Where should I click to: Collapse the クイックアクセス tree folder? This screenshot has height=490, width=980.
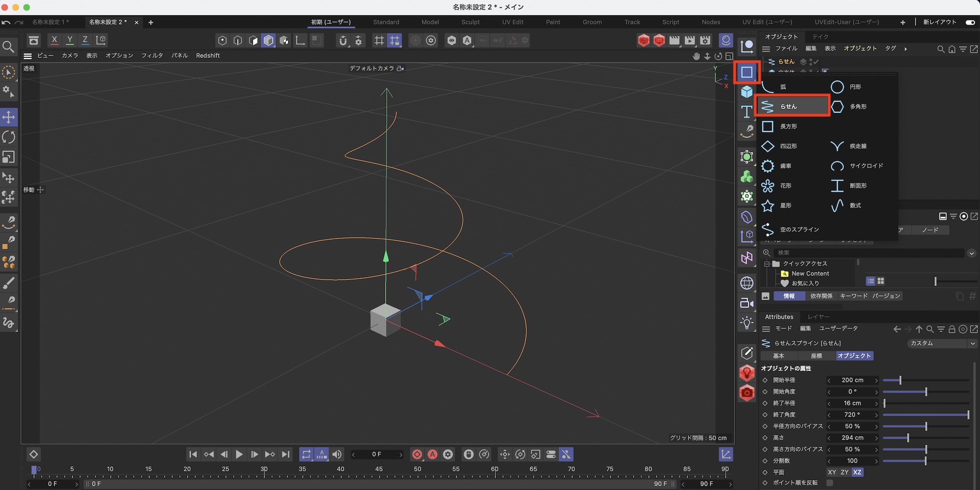(767, 264)
